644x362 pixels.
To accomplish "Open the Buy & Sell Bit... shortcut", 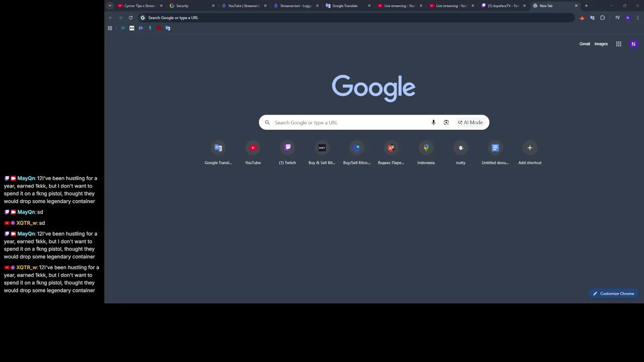I will pyautogui.click(x=322, y=153).
